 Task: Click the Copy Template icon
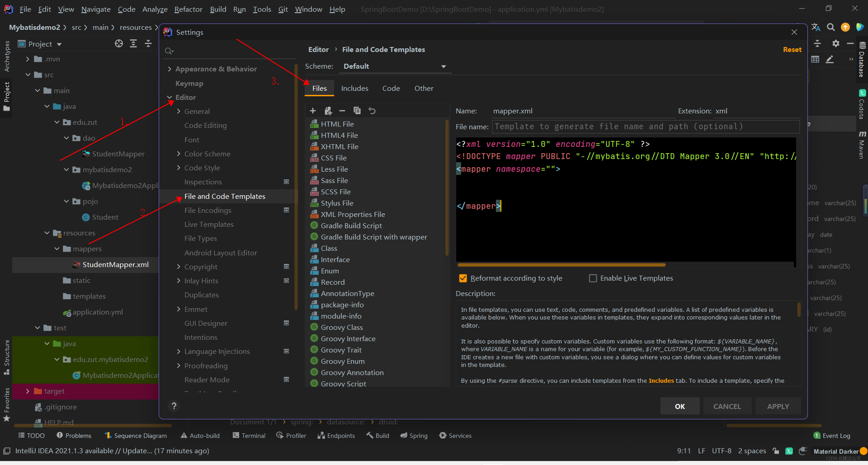point(357,111)
